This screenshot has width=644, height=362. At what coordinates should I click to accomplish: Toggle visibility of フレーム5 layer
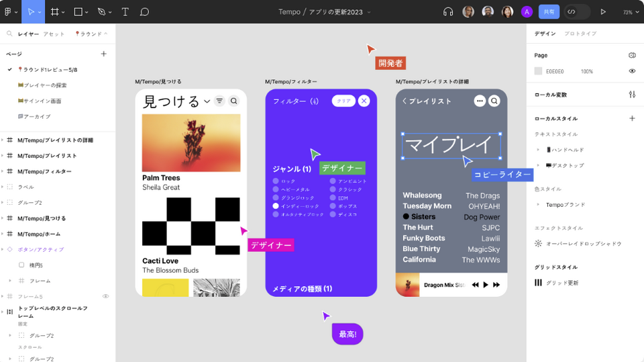point(105,296)
